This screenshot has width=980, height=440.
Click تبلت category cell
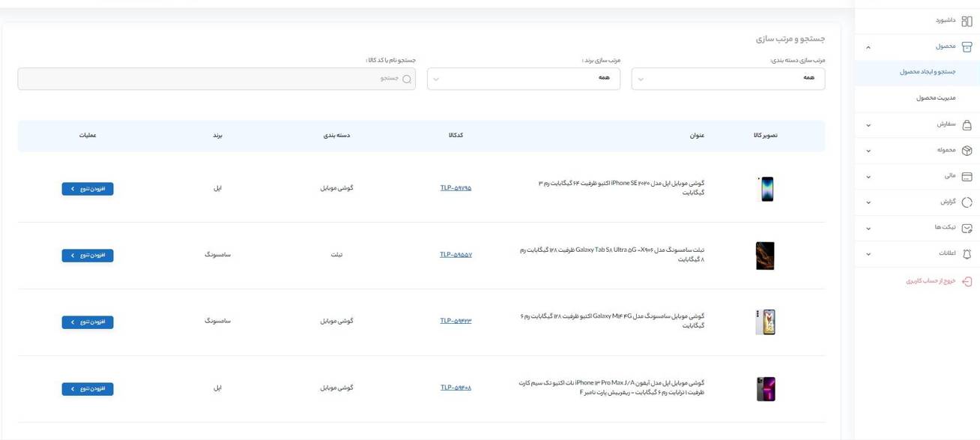[337, 255]
